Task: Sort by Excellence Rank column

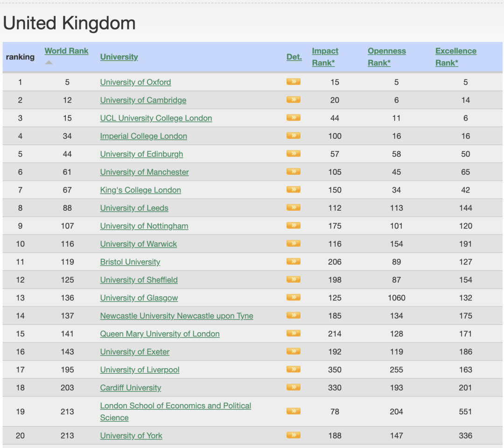Action: [x=456, y=57]
